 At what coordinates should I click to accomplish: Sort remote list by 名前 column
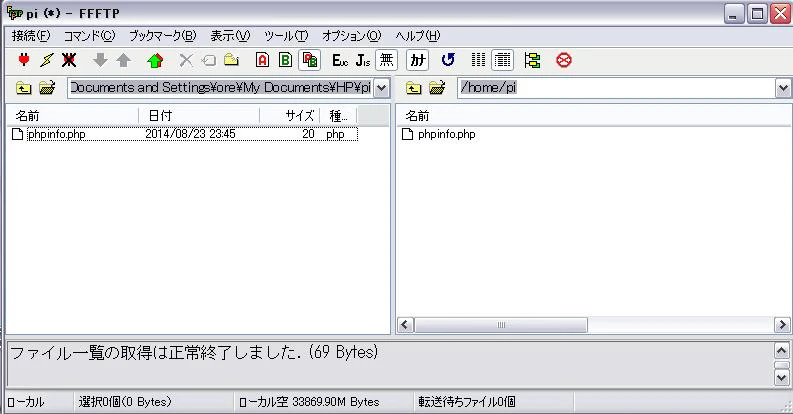click(594, 116)
